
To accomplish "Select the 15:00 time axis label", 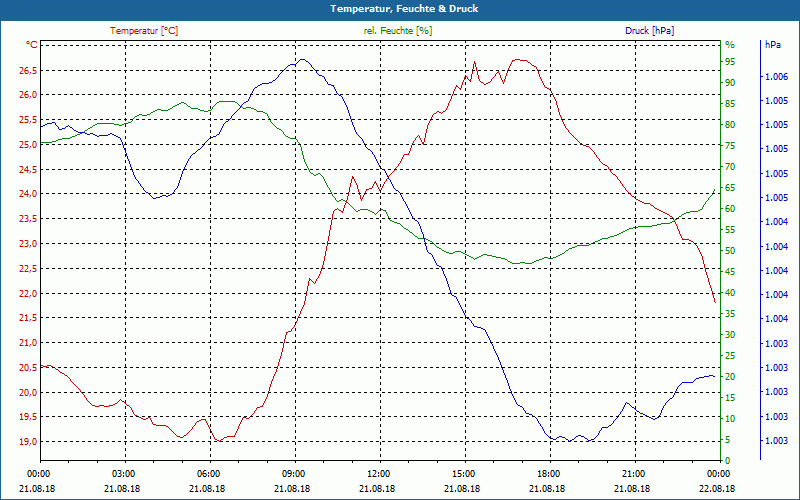I will 465,473.
